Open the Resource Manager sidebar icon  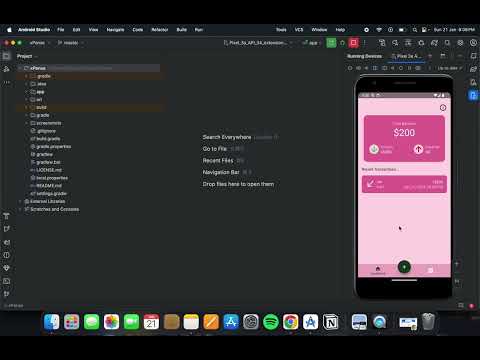tap(6, 69)
